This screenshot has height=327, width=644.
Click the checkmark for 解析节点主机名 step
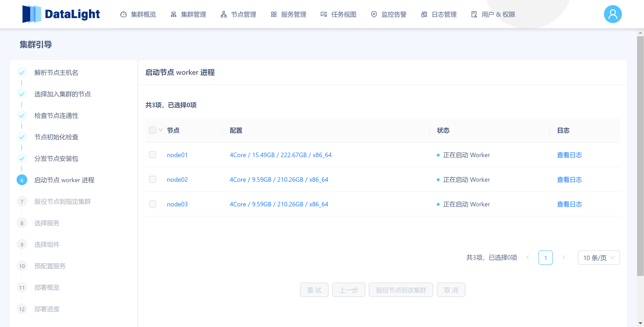coord(22,73)
